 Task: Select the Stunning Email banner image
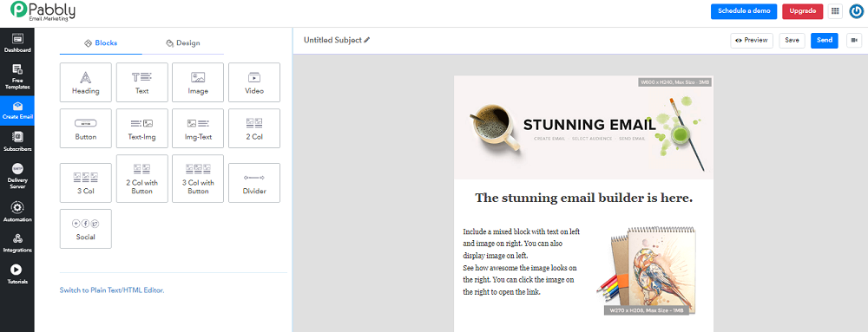583,127
